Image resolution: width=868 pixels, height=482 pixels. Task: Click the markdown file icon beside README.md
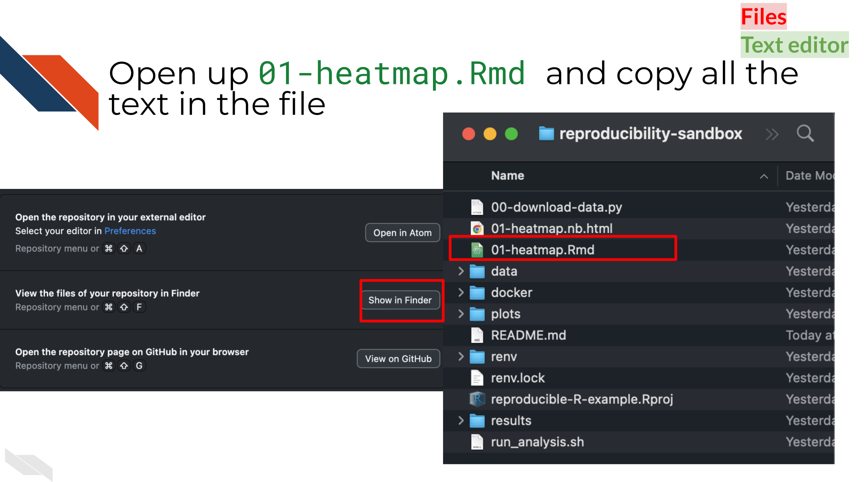click(x=477, y=335)
